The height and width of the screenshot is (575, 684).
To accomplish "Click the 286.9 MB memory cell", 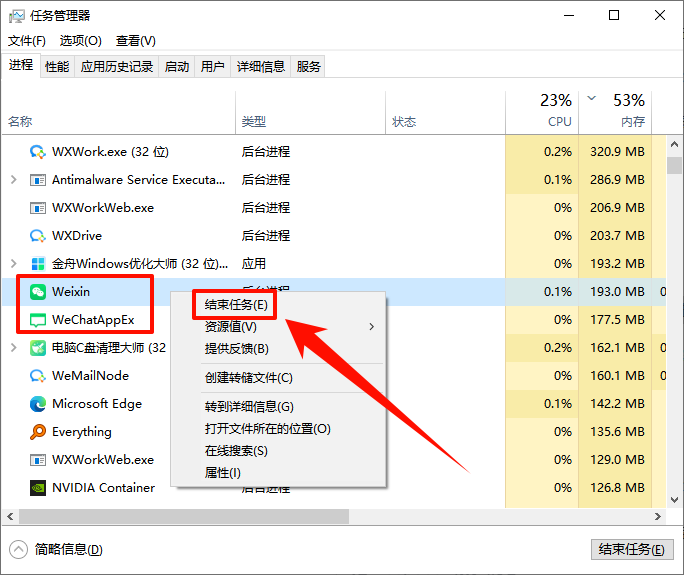I will (617, 180).
